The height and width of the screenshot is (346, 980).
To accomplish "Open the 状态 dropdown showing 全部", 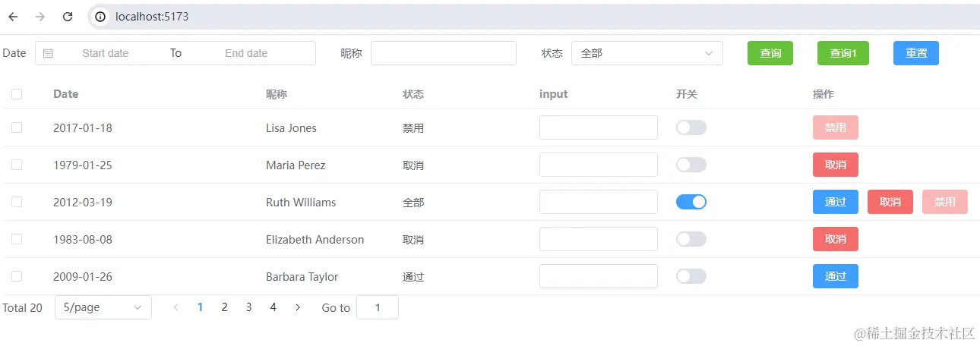I will click(646, 53).
